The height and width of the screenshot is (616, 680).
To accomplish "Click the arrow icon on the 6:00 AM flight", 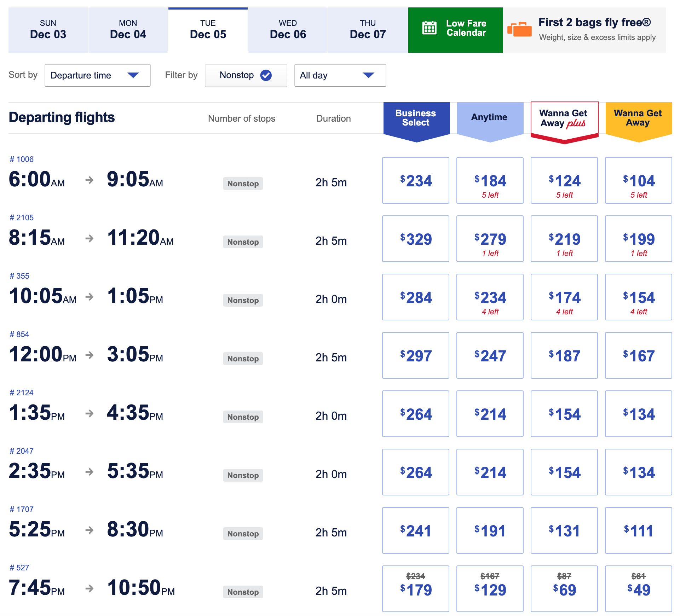I will pos(90,180).
